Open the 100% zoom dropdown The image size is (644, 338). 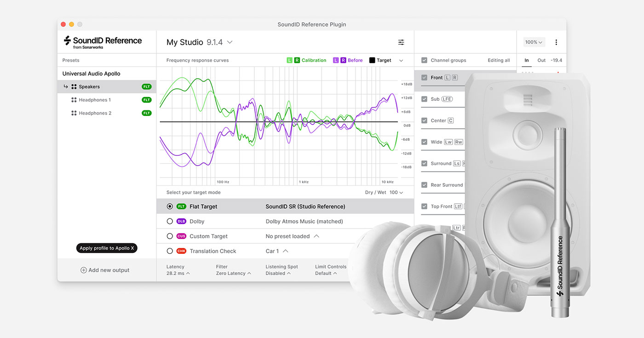534,42
